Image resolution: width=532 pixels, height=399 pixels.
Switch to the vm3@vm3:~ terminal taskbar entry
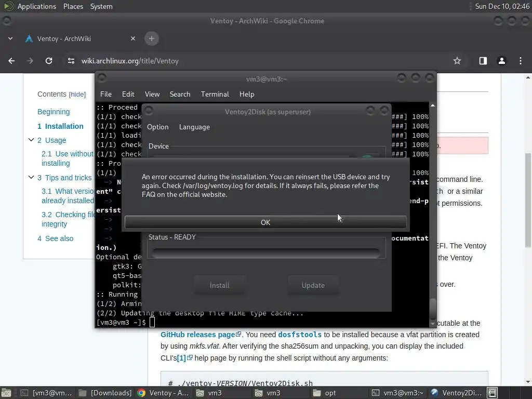click(397, 393)
